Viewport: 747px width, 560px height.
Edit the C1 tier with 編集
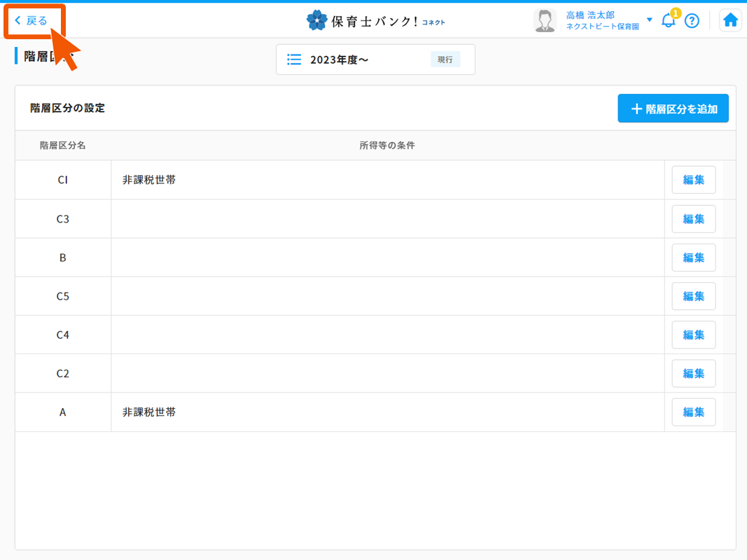693,180
